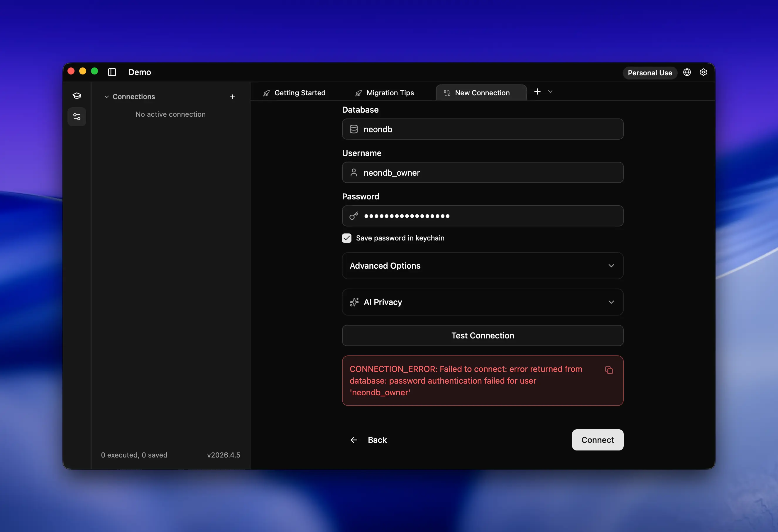Open settings with the gear icon
778x532 pixels.
click(703, 72)
